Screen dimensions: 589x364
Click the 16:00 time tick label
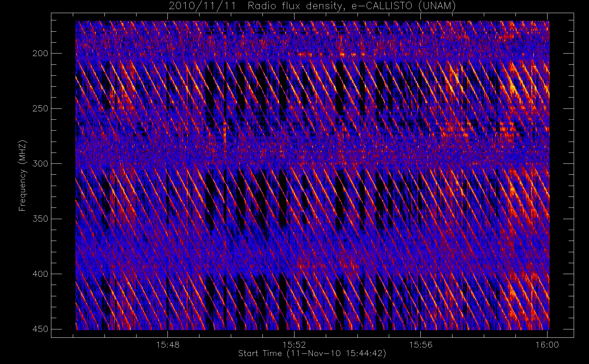tap(548, 345)
